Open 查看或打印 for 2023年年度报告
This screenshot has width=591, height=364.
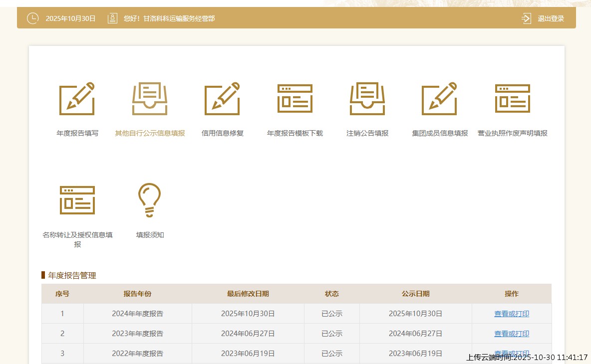tap(512, 334)
